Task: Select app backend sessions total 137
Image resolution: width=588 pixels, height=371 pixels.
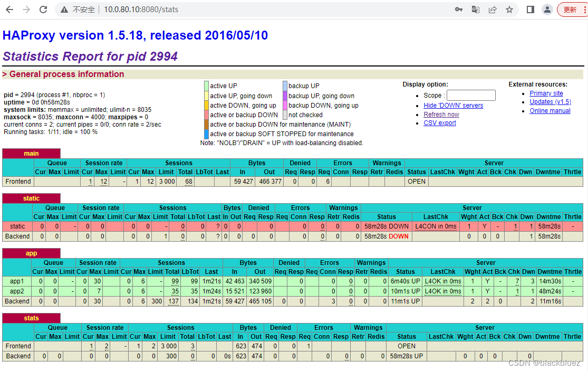Action: click(x=173, y=301)
